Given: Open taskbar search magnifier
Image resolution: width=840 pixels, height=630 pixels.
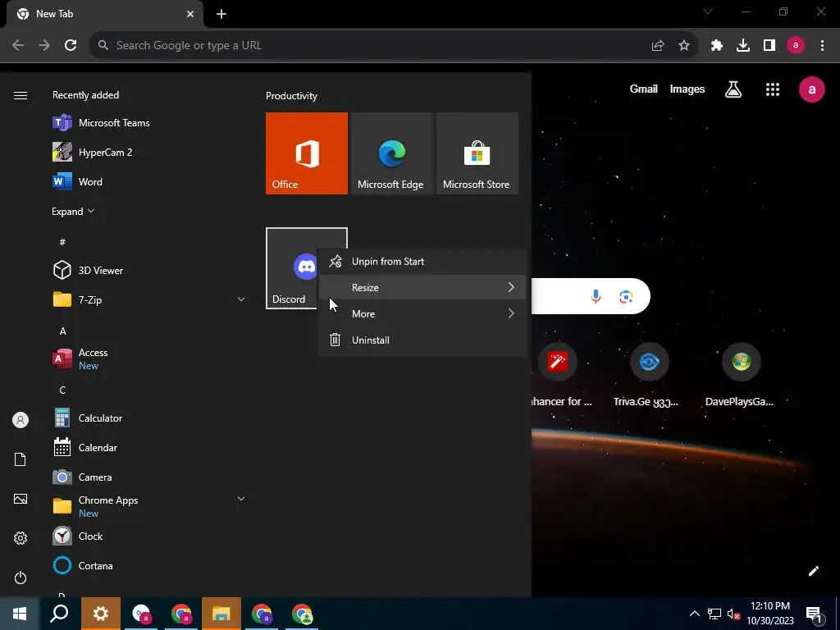Looking at the screenshot, I should tap(59, 614).
